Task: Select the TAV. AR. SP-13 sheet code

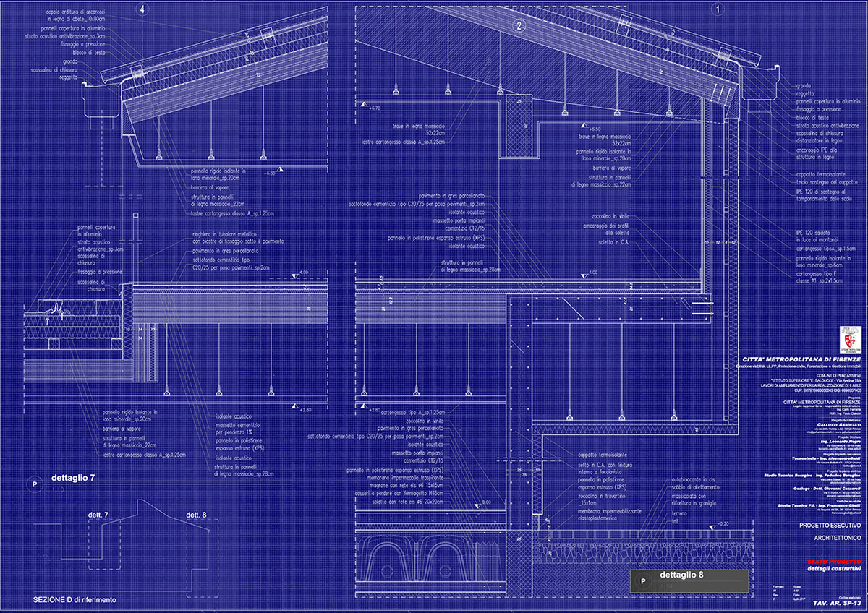Action: pos(837,601)
